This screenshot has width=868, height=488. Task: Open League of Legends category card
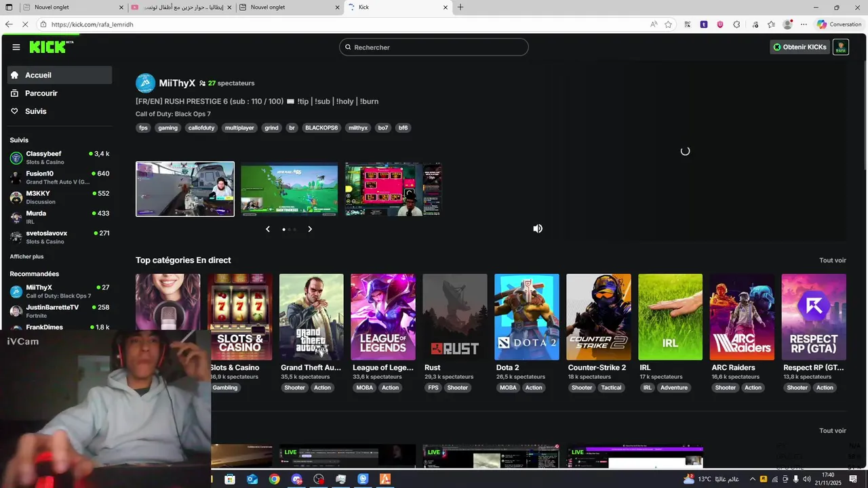[383, 317]
